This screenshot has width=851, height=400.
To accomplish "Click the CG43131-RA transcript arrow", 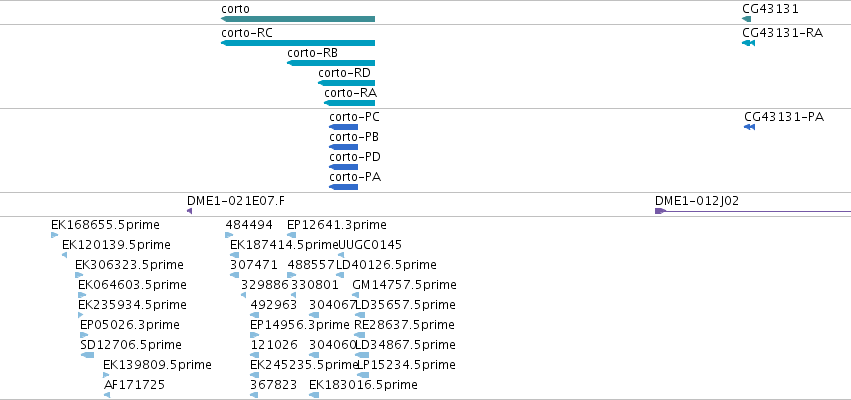I will (748, 43).
